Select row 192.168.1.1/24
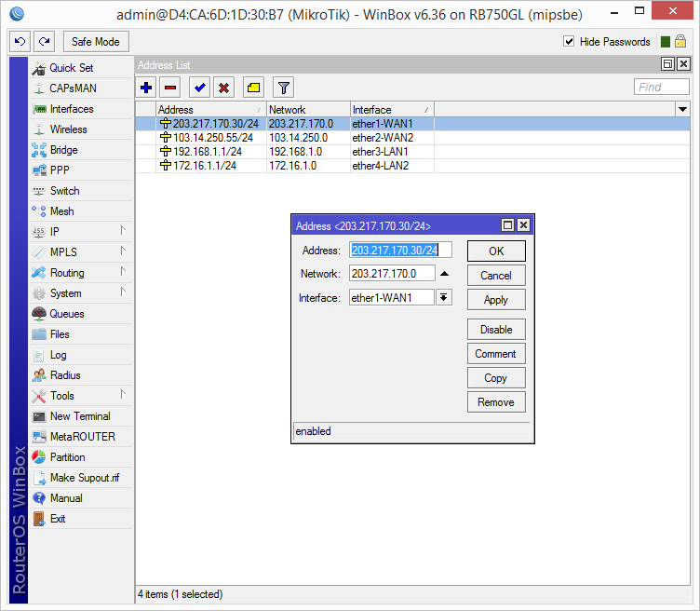The width and height of the screenshot is (700, 611). coord(412,152)
